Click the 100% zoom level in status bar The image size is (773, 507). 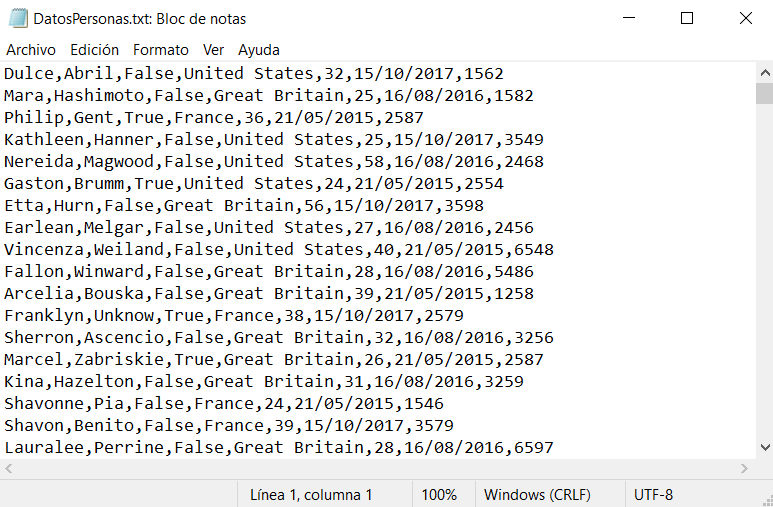(439, 494)
